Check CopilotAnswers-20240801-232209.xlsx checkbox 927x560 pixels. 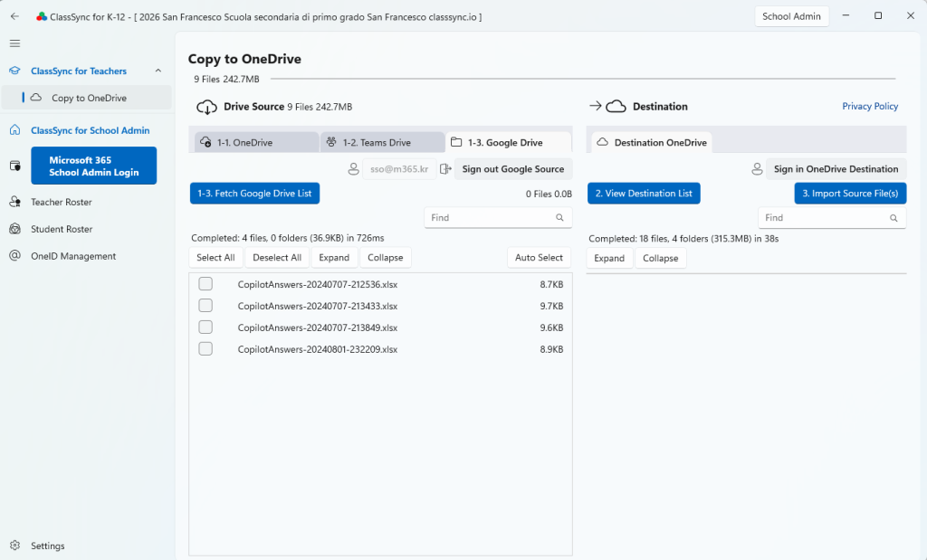pyautogui.click(x=205, y=348)
